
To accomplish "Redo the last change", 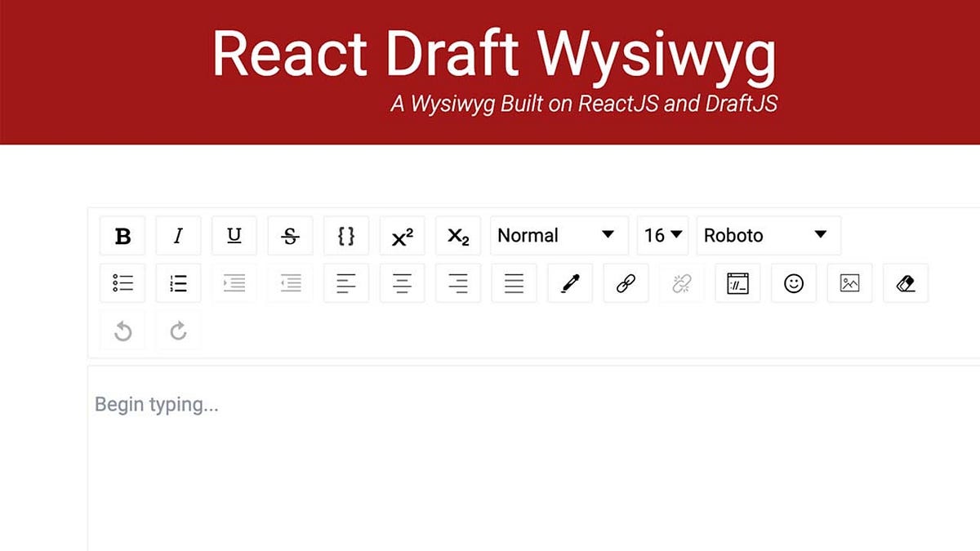I will (178, 330).
